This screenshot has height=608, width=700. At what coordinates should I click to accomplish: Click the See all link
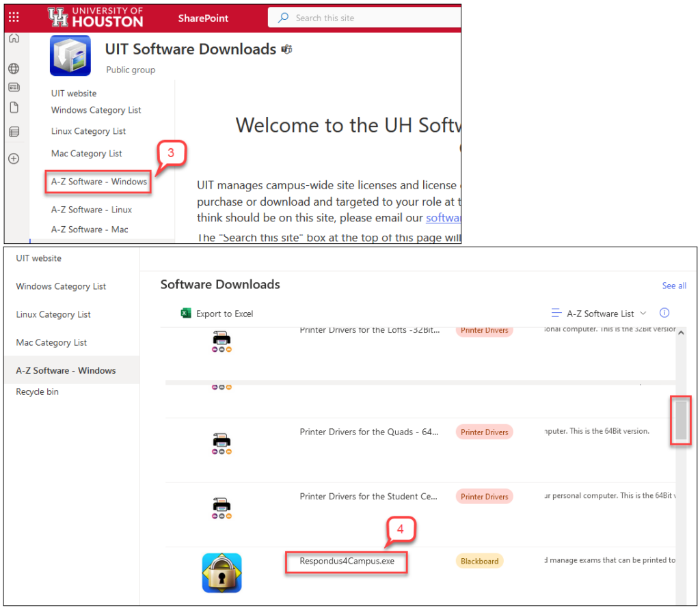(674, 286)
